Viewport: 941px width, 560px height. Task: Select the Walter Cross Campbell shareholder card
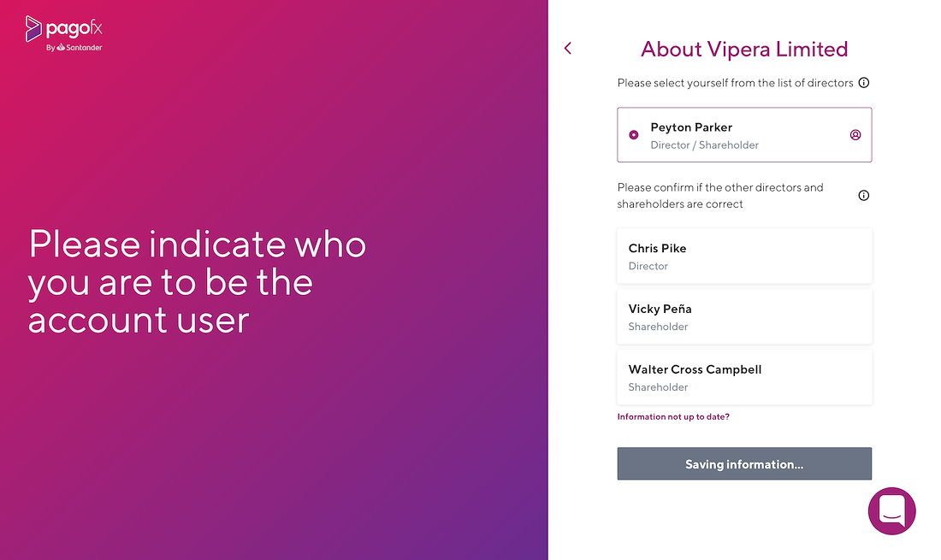point(744,377)
